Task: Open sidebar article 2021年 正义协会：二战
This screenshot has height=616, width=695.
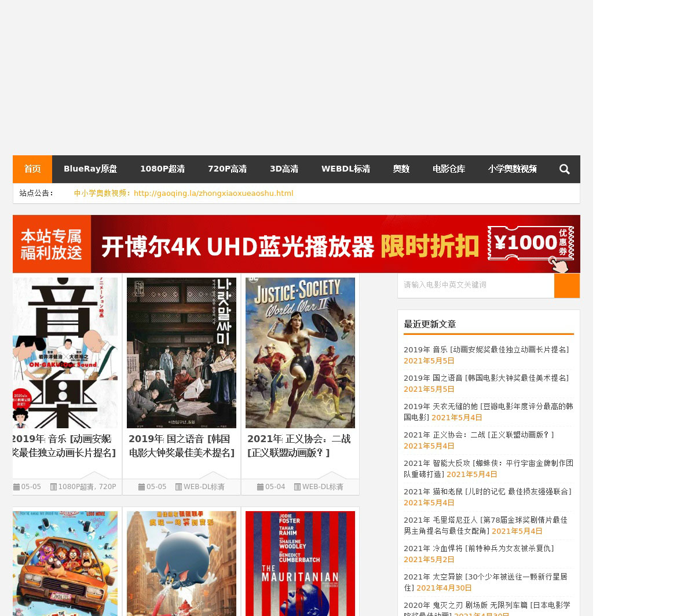Action: [x=479, y=435]
